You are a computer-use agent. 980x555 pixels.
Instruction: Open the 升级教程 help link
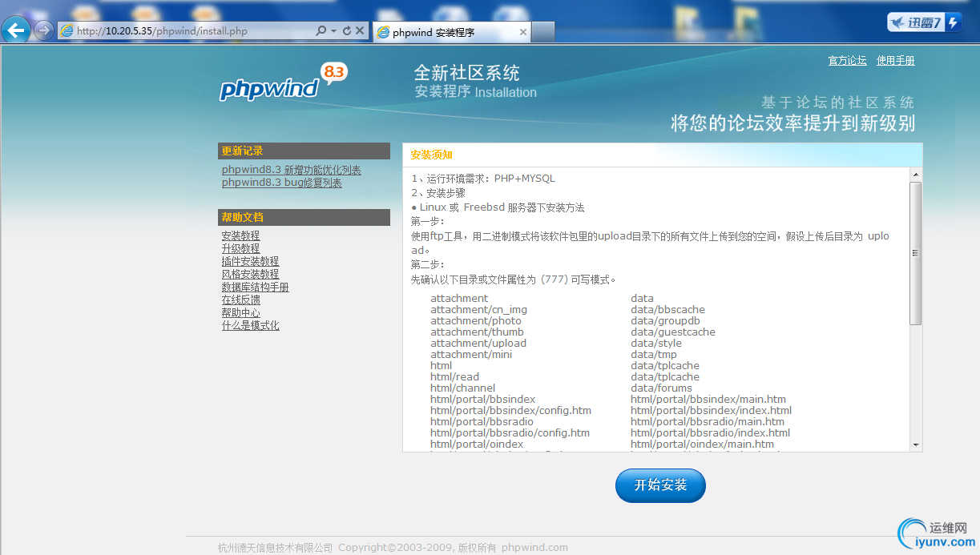240,248
